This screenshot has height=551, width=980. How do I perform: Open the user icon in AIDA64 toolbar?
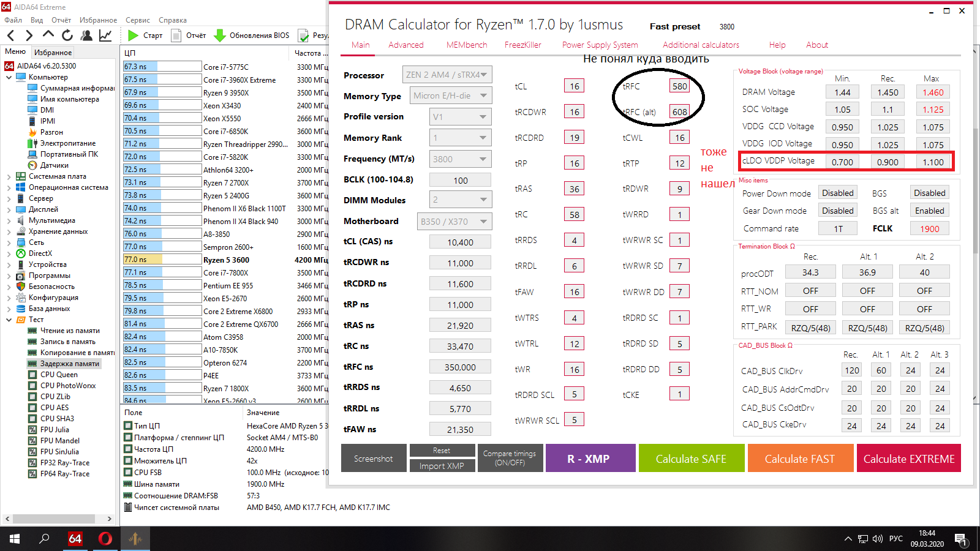coord(86,36)
